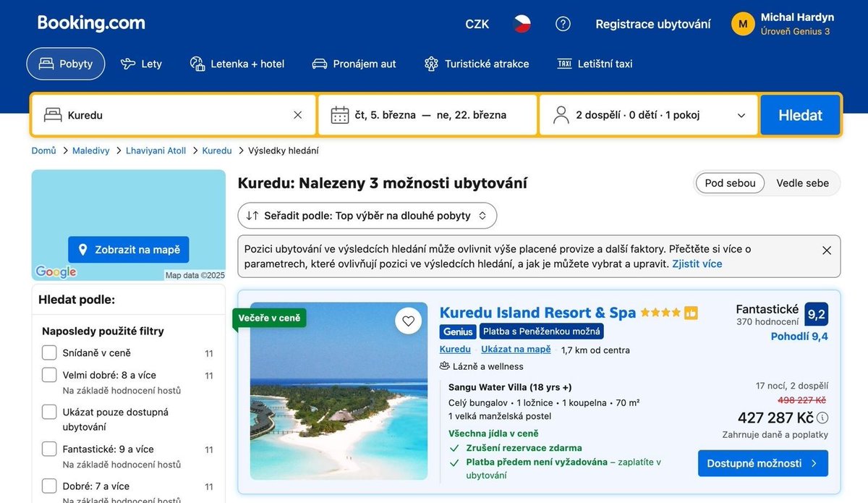This screenshot has width=868, height=503.
Task: Click Ukázat na mapě link
Action: [x=516, y=350]
